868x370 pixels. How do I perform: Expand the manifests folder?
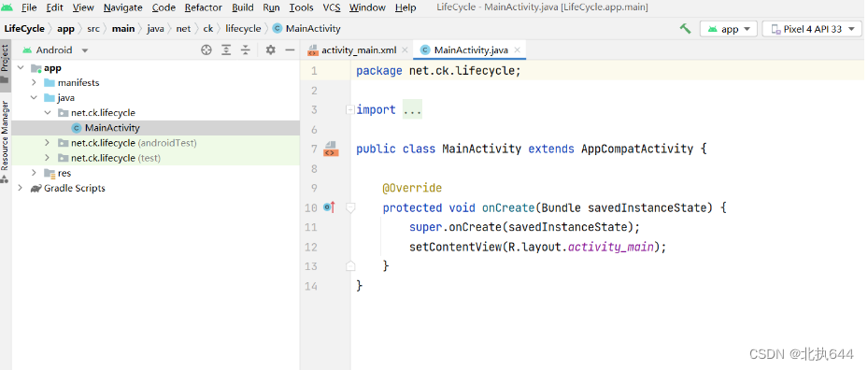[x=34, y=82]
